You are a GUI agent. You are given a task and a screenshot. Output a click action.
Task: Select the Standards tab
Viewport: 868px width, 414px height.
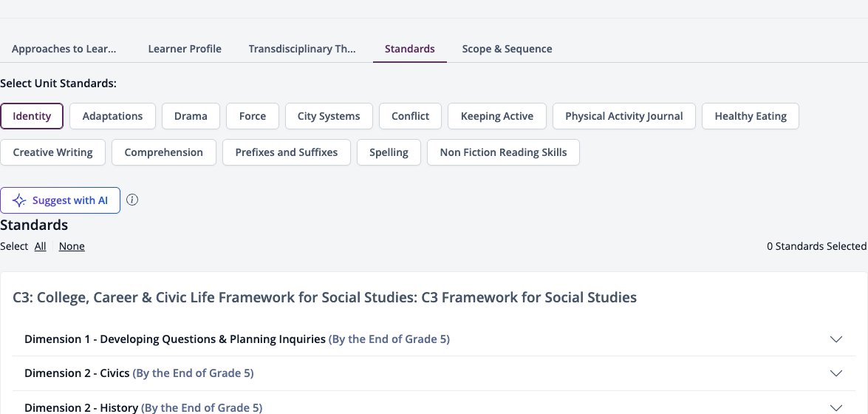point(410,49)
